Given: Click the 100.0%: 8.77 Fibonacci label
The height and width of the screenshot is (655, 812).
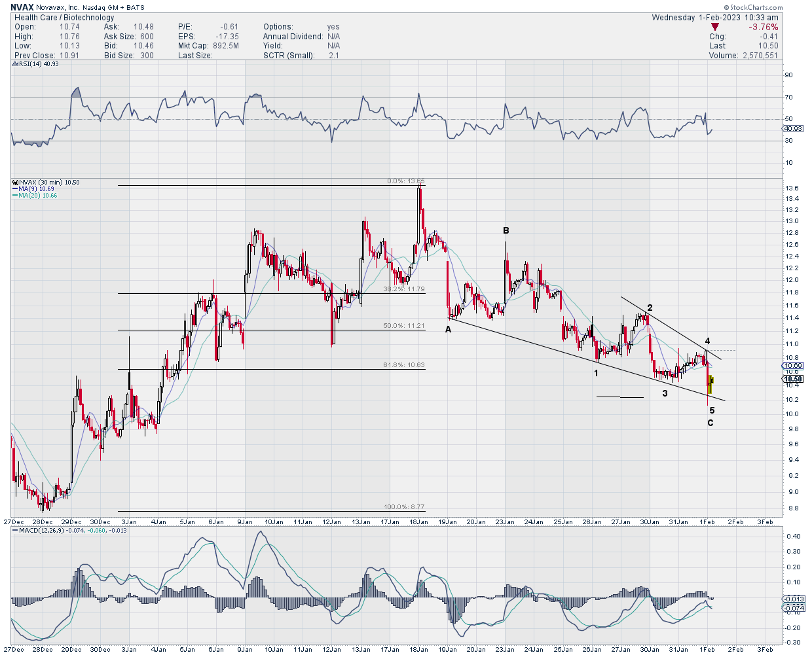Looking at the screenshot, I should pos(404,507).
